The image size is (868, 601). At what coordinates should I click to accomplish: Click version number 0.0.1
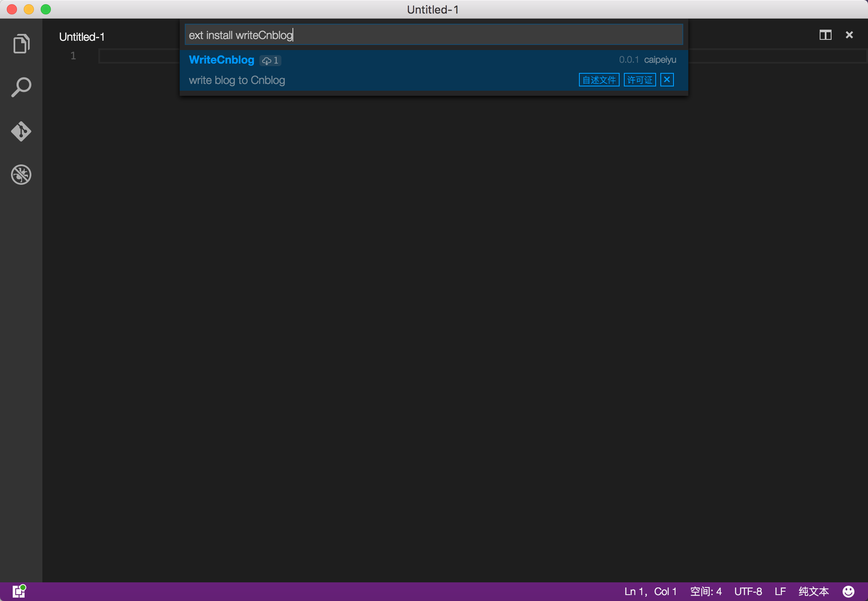pyautogui.click(x=629, y=60)
